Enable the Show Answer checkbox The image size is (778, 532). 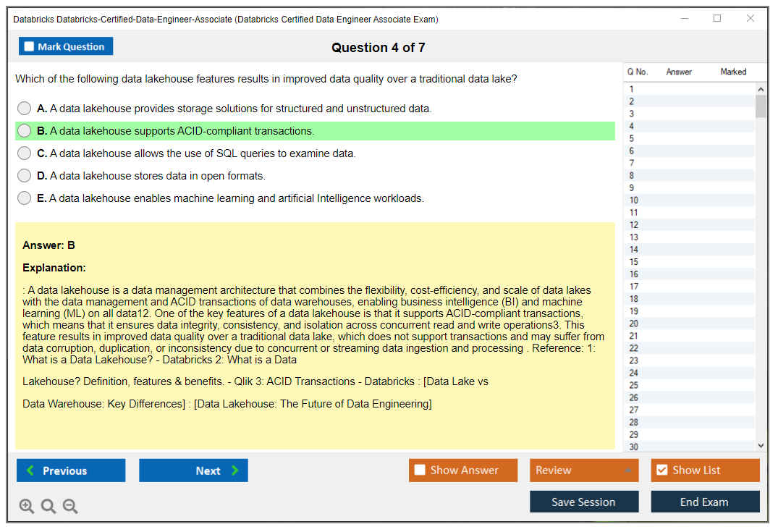pyautogui.click(x=419, y=470)
